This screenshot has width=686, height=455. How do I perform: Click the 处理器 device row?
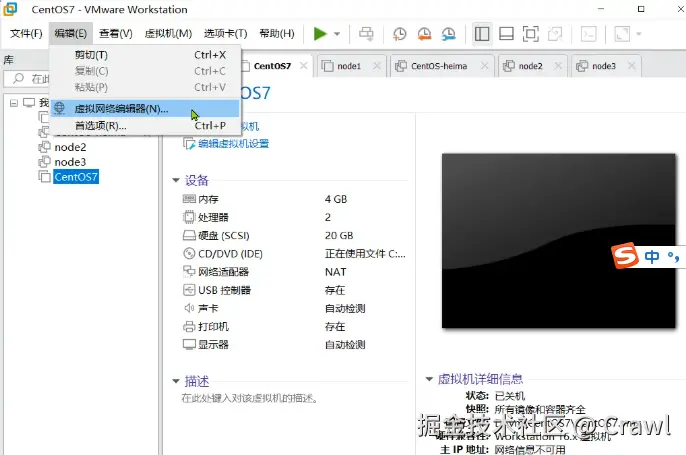294,217
